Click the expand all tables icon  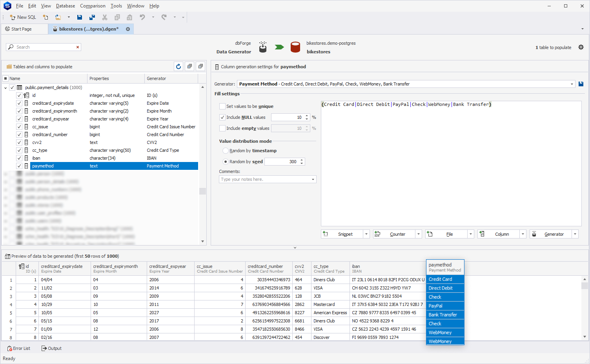click(189, 66)
